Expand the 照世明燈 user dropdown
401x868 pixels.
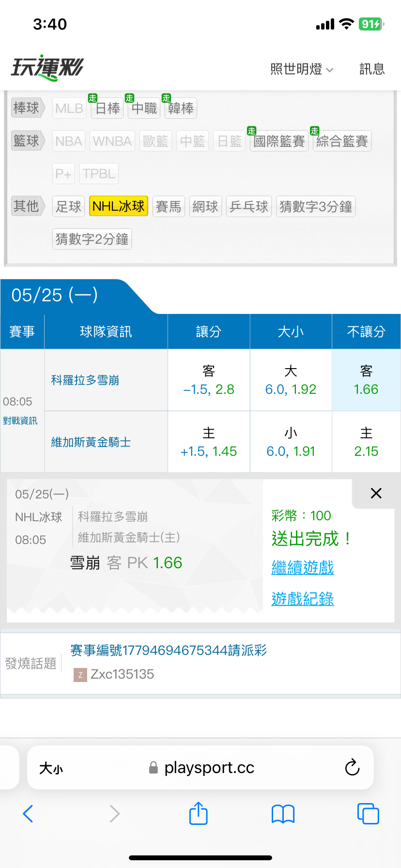(x=302, y=69)
